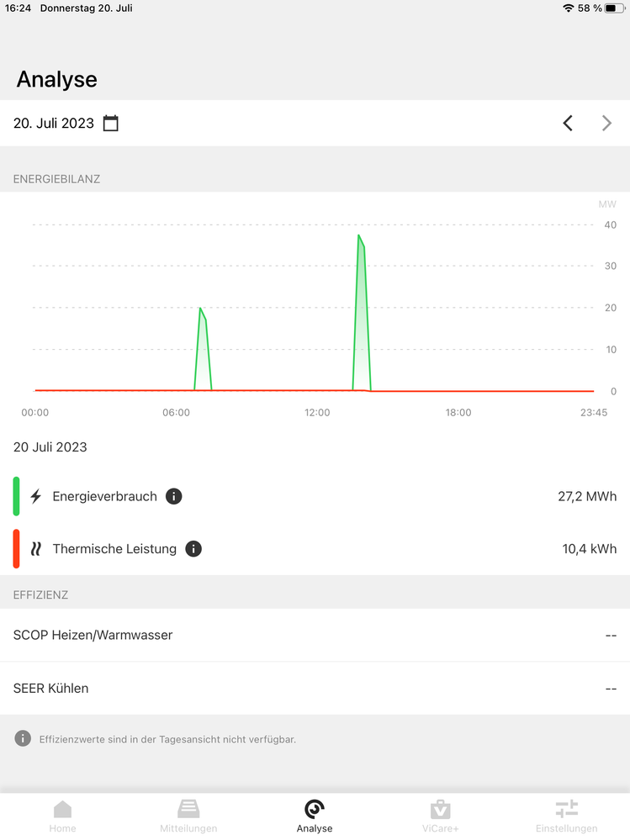Screen dimensions: 630x840
Task: Tap the efficiency notice info icon
Action: [23, 738]
